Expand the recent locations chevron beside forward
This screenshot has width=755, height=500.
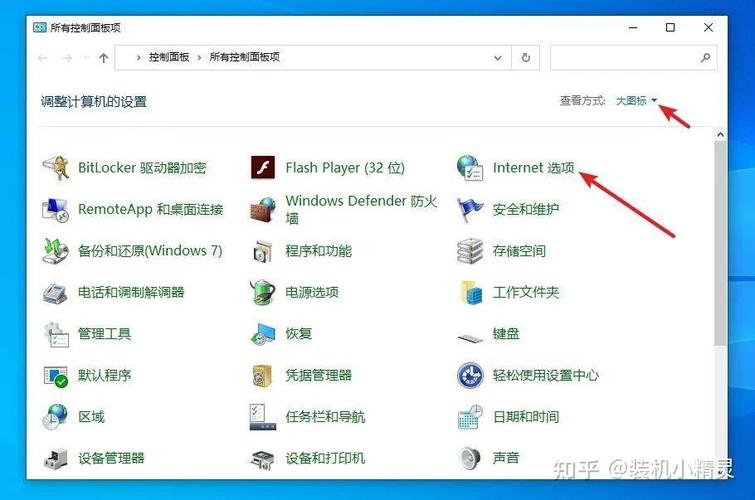(87, 58)
